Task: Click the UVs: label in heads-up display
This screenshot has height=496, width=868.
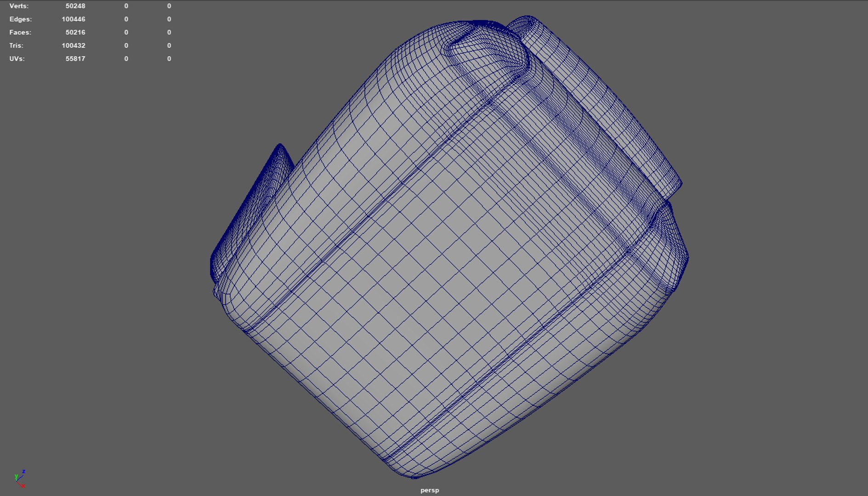Action: pos(17,59)
